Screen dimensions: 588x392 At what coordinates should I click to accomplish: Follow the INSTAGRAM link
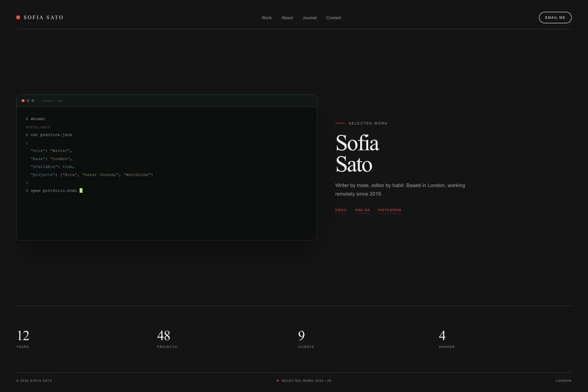pyautogui.click(x=389, y=210)
